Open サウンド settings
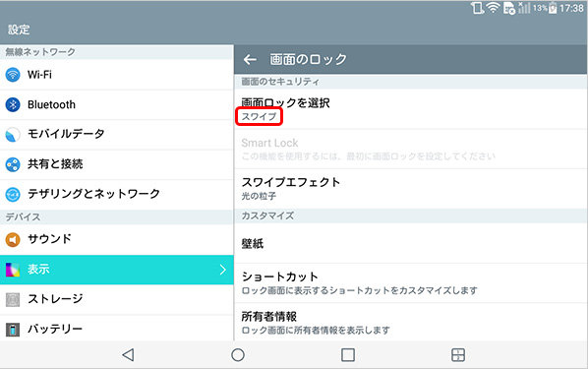Screen dimensions: 588x369 [117, 239]
